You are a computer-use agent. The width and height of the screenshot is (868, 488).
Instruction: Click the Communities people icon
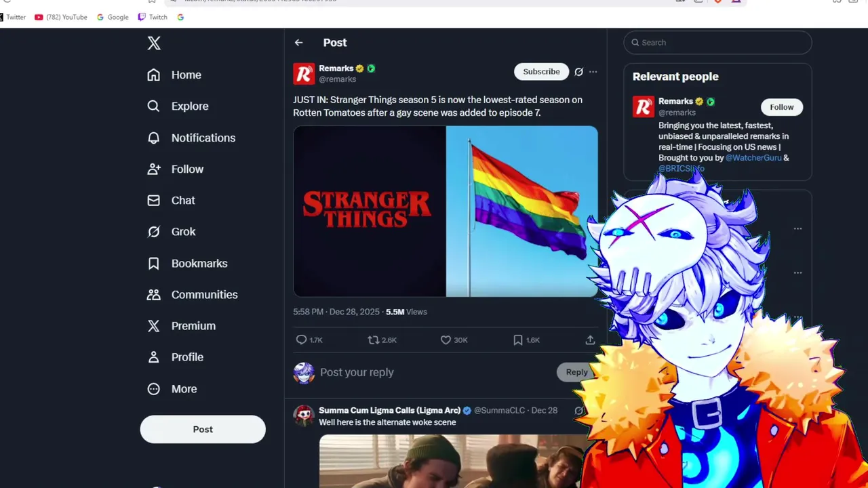[x=154, y=295]
